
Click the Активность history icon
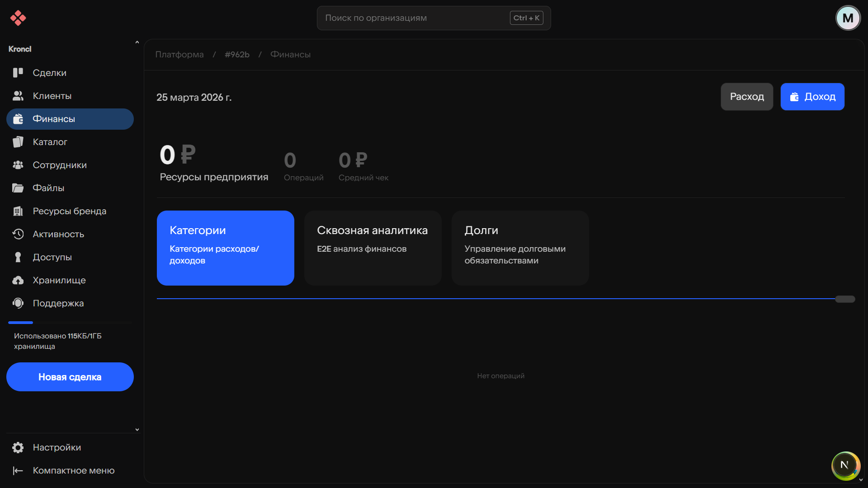(18, 234)
